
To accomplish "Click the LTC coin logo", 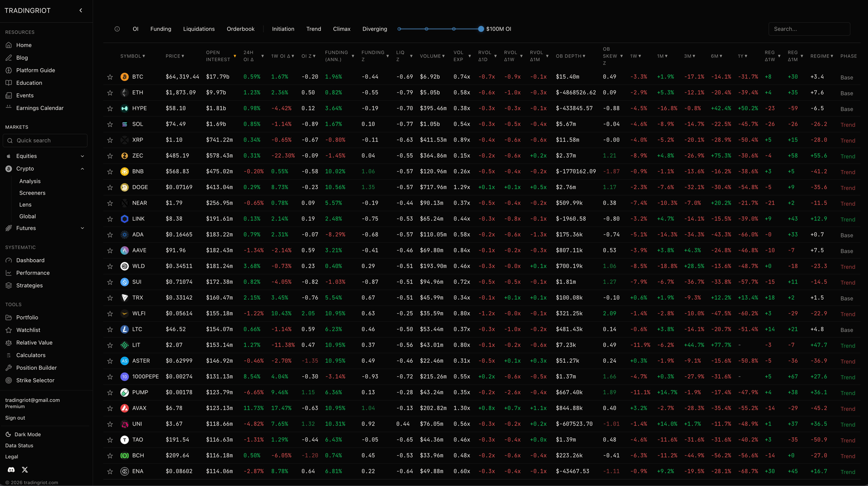I will pos(125,329).
